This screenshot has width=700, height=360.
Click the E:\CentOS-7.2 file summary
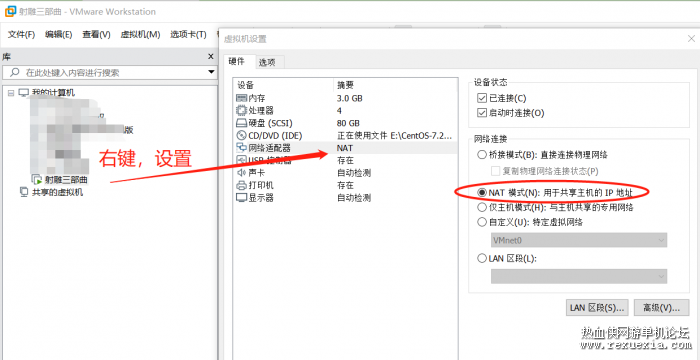[x=395, y=135]
